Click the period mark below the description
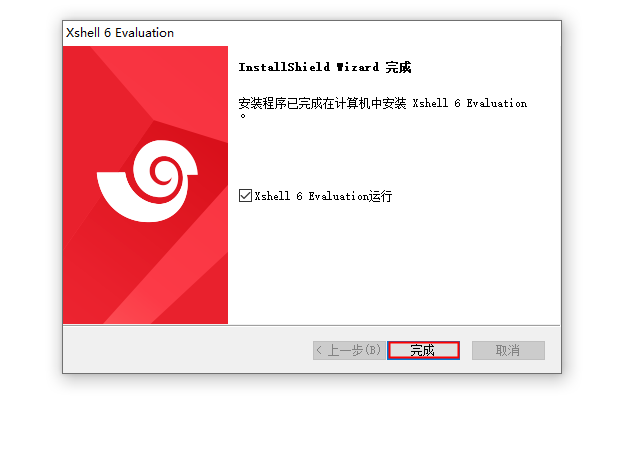Viewport: 622px width, 468px height. (243, 116)
